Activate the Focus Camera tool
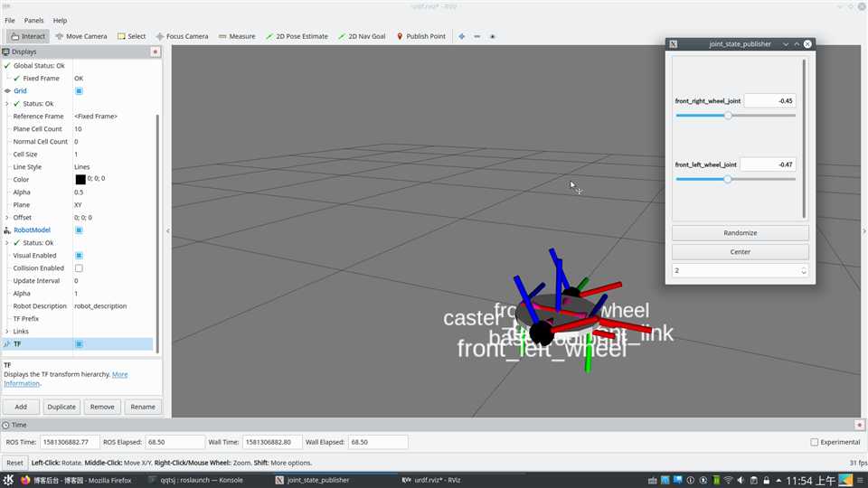This screenshot has height=488, width=868. [182, 36]
